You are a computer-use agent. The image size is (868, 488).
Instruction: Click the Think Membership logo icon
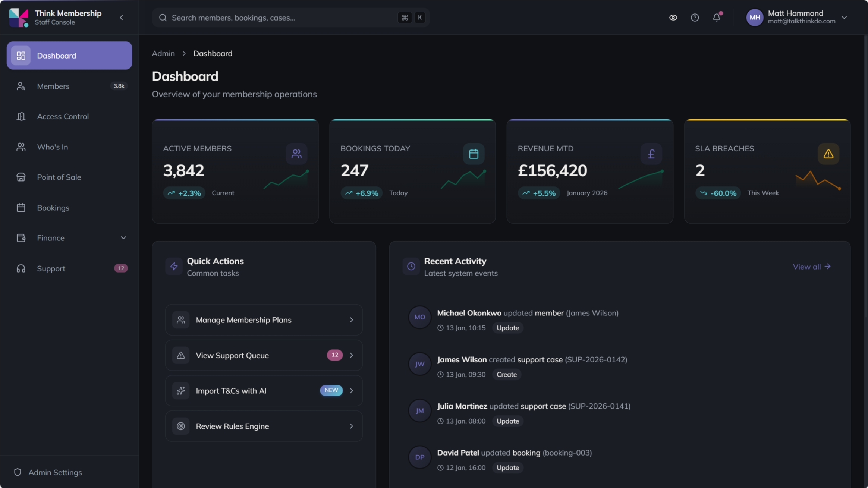pyautogui.click(x=19, y=18)
